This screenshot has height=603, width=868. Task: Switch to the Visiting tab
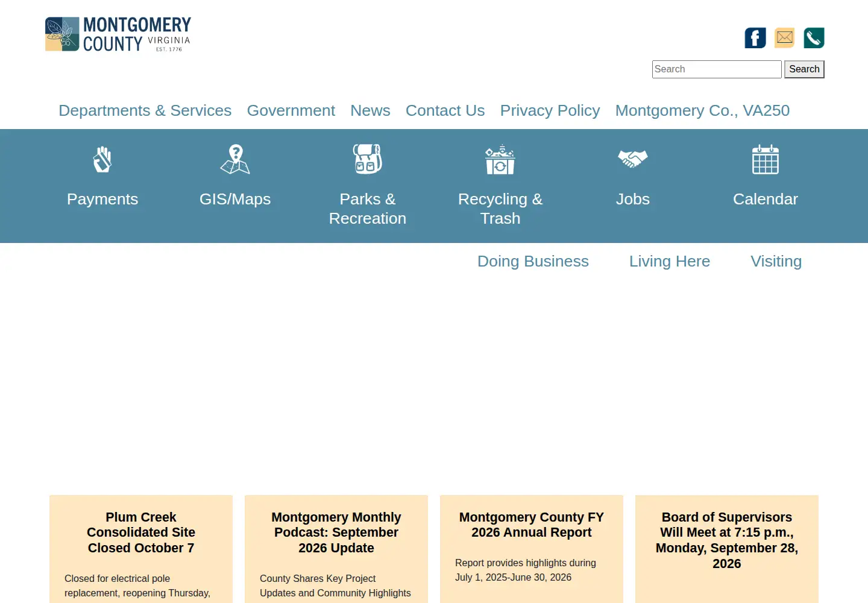[776, 261]
